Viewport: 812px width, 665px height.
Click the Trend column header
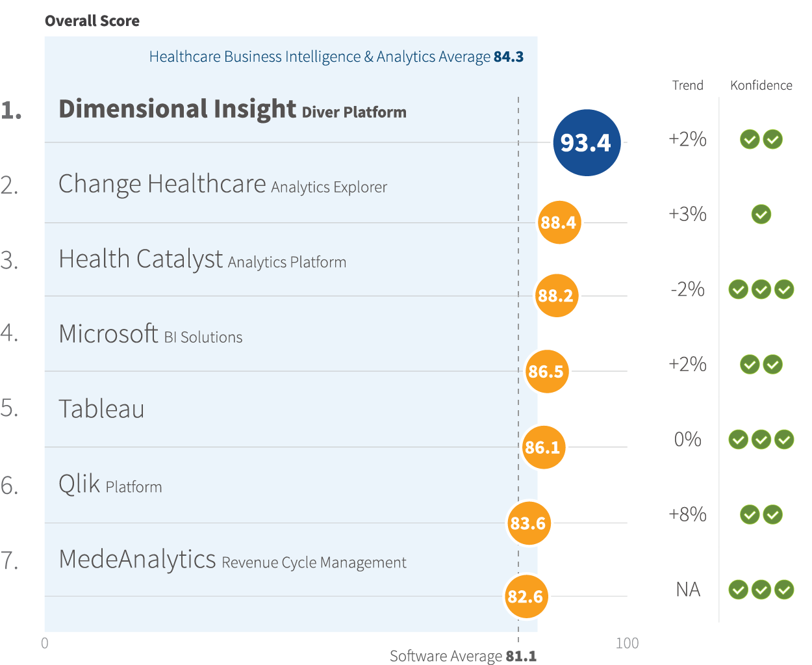tap(687, 85)
